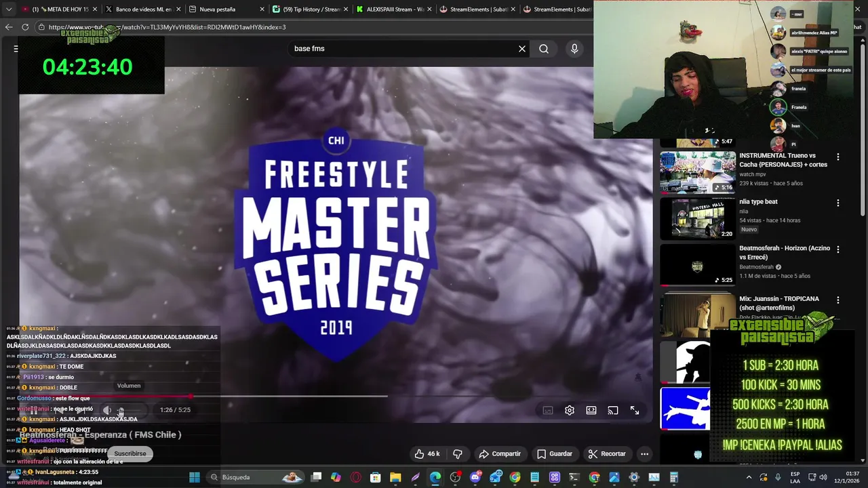Start voice search with the microphone icon
This screenshot has width=868, height=488.
coord(574,49)
